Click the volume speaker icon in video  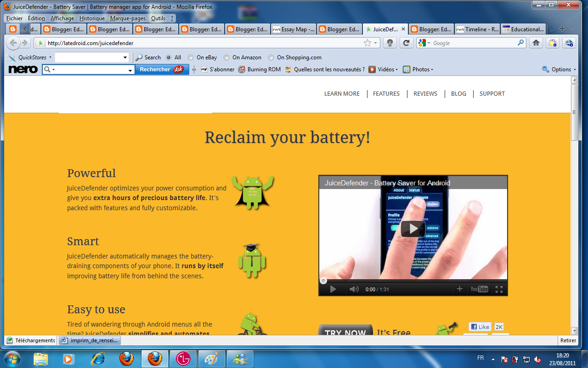pyautogui.click(x=354, y=289)
